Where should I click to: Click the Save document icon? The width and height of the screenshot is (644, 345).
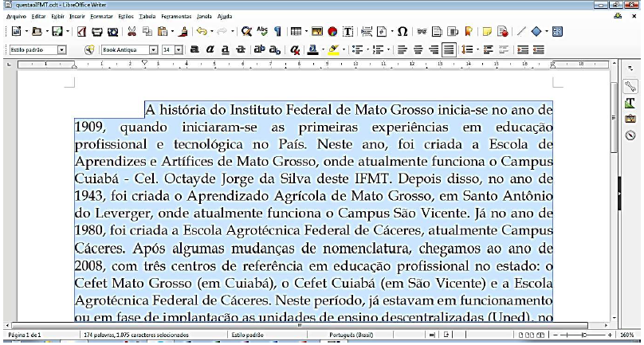(57, 32)
